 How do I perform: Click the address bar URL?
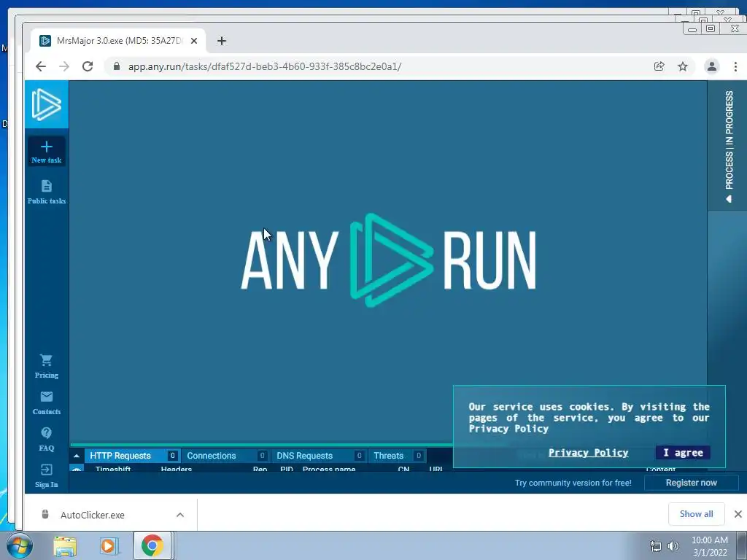pyautogui.click(x=264, y=66)
